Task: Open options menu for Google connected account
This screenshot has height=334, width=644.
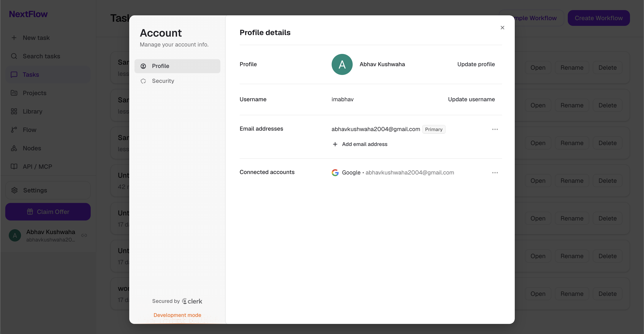Action: point(495,173)
